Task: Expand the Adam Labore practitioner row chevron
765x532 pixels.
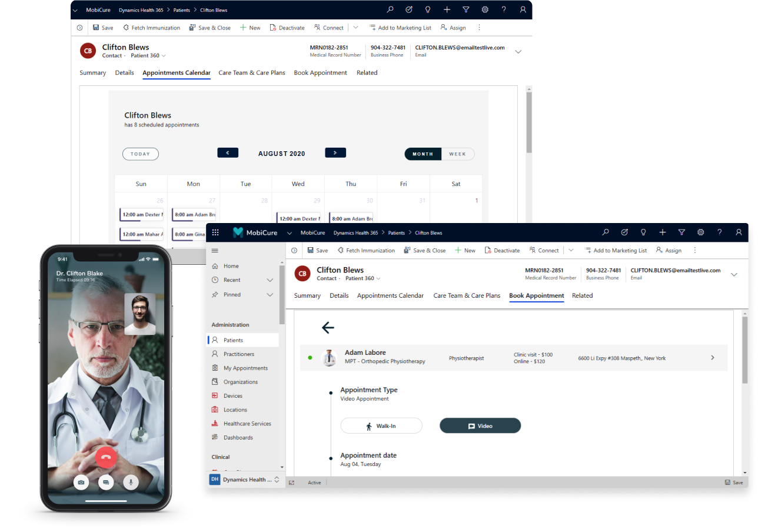Action: click(x=713, y=358)
